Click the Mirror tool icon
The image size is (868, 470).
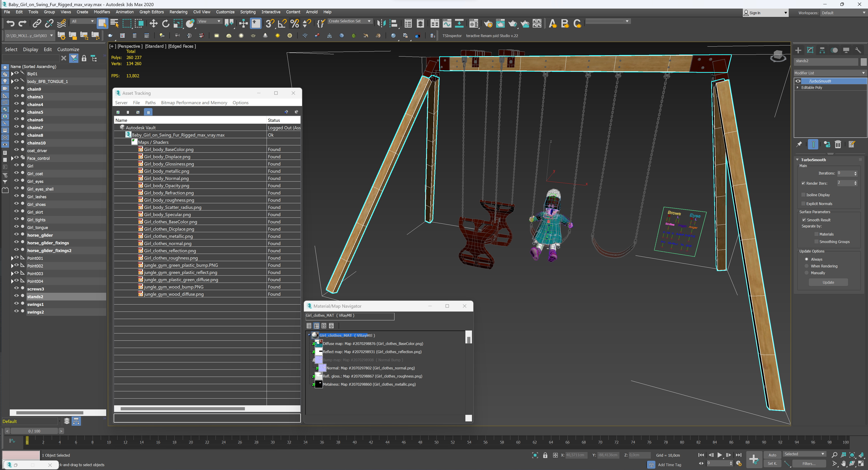(381, 23)
